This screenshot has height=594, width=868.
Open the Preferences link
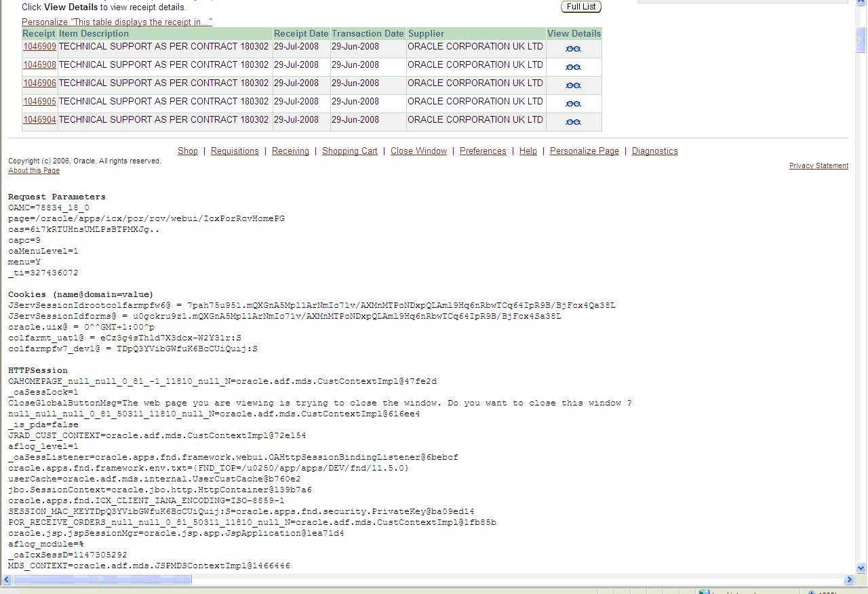click(483, 151)
